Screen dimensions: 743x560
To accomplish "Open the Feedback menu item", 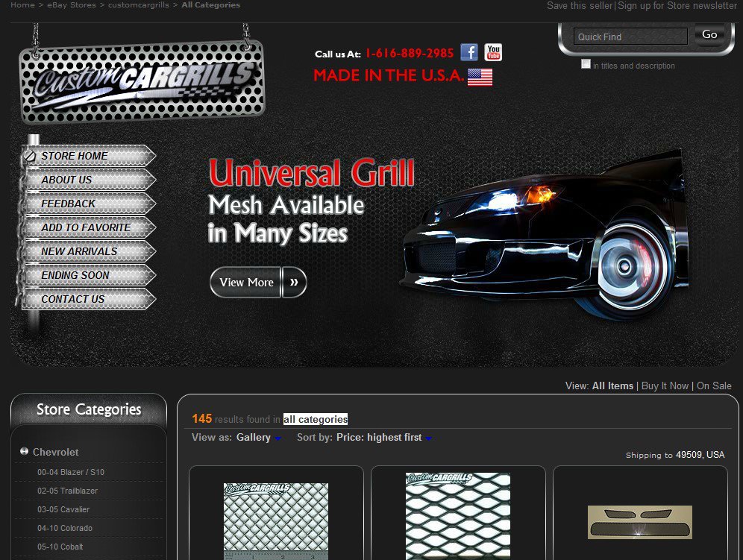I will coord(89,204).
